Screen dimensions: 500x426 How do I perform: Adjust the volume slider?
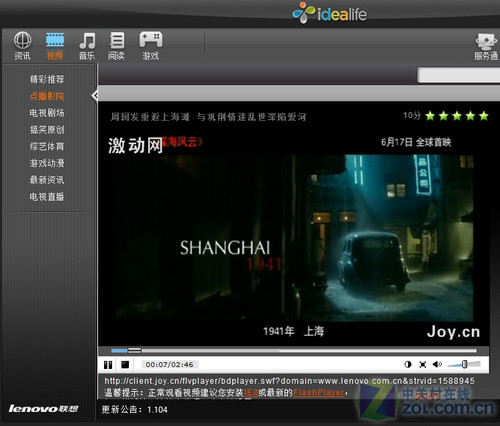click(x=464, y=364)
